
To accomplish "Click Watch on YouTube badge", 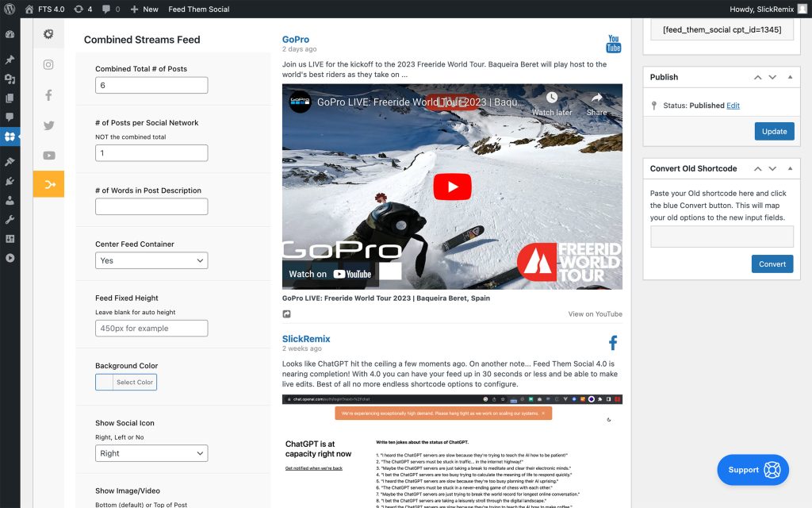I will [330, 274].
